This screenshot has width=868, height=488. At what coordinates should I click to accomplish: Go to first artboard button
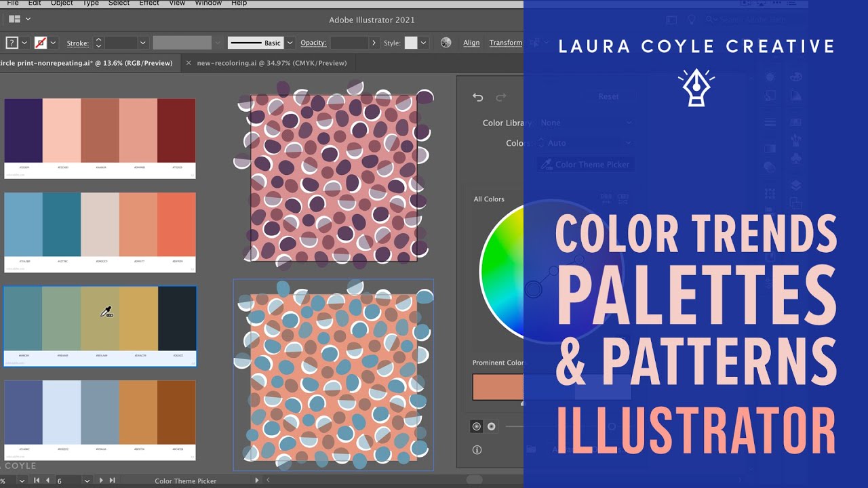click(37, 481)
